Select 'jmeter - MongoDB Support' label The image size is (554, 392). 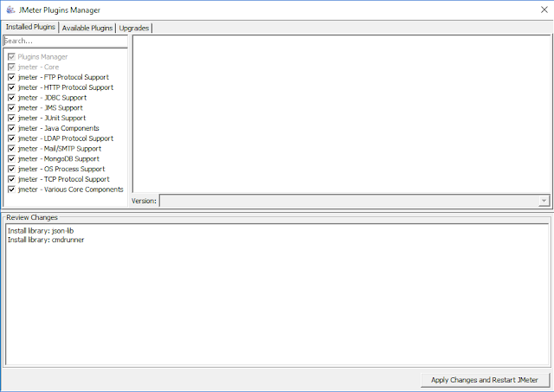click(58, 159)
